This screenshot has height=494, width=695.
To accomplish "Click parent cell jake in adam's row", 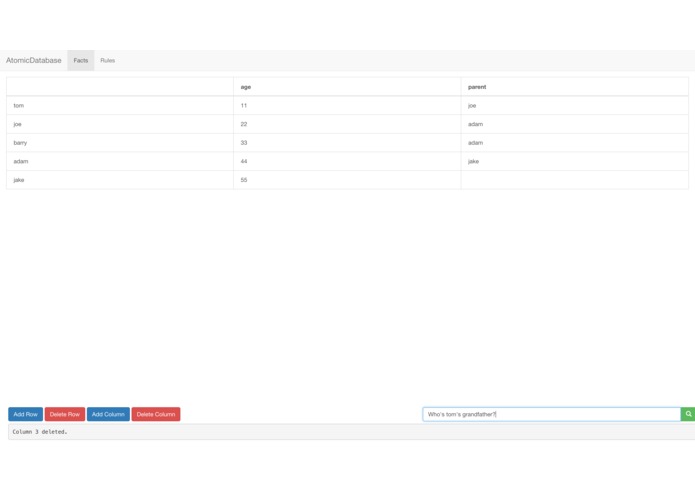I will click(574, 161).
